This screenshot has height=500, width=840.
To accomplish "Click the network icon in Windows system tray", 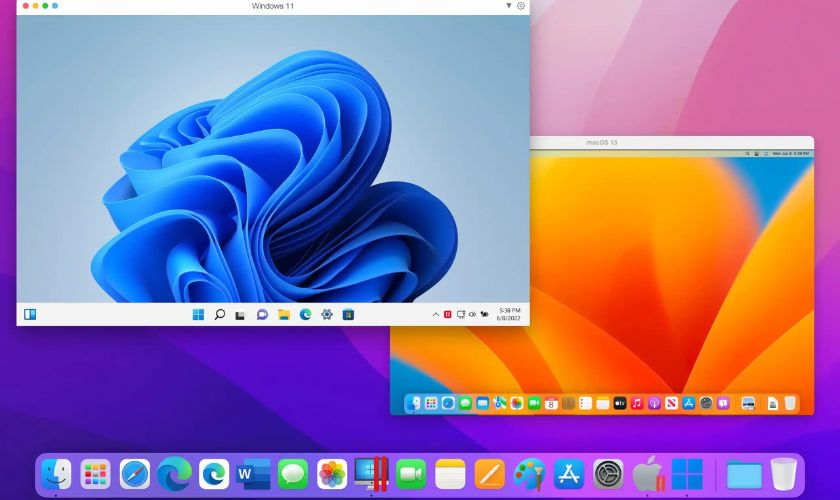I will point(461,315).
